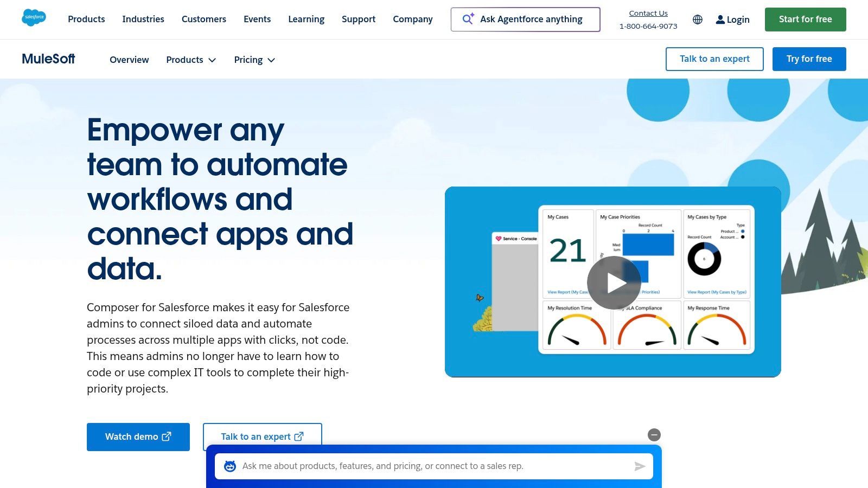Click the Salesforce cloud logo
This screenshot has height=488, width=868.
pyautogui.click(x=34, y=18)
